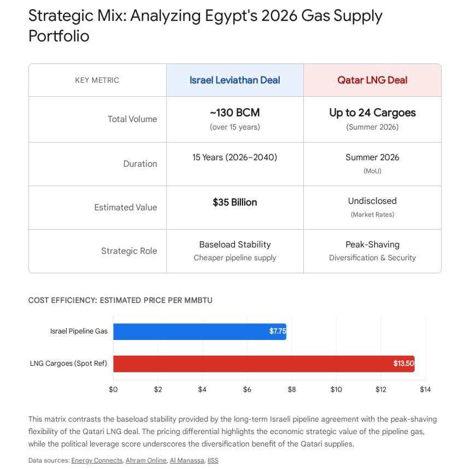Select the Qatar LNG Deal column header
Image resolution: width=476 pixels, height=469 pixels.
(372, 80)
